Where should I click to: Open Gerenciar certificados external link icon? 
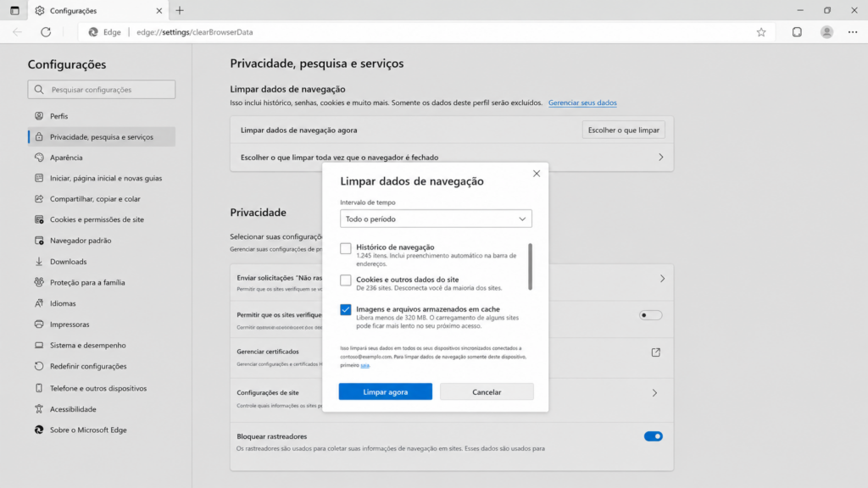(x=655, y=352)
